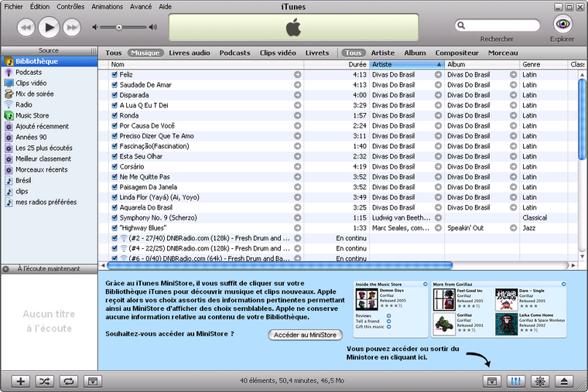Filter search by Album
Screen dimensions: 588x392
415,53
